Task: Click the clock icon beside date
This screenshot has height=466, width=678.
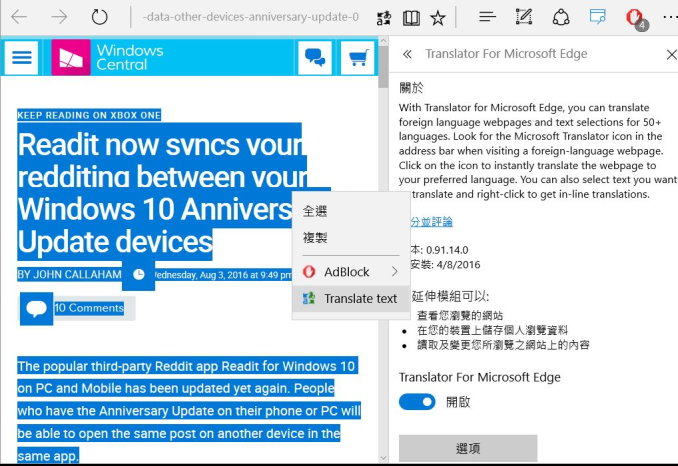Action: pos(138,275)
